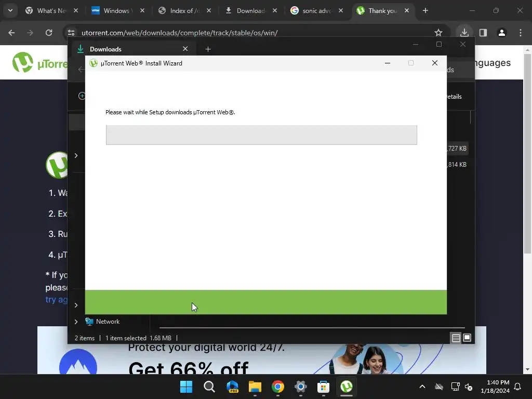This screenshot has height=399, width=532.
Task: Close the Index of tab
Action: 209,10
